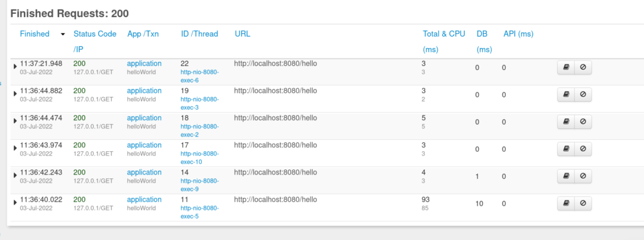Toggle sort arrow beside Finished header
Viewport: 644px width, 240px height.
click(x=63, y=34)
